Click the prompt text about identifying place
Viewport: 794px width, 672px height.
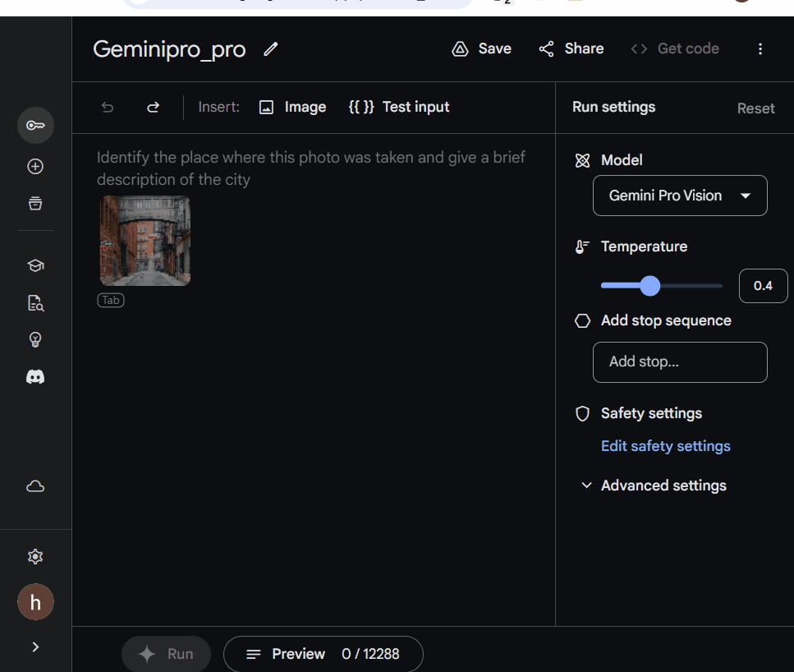(x=311, y=168)
